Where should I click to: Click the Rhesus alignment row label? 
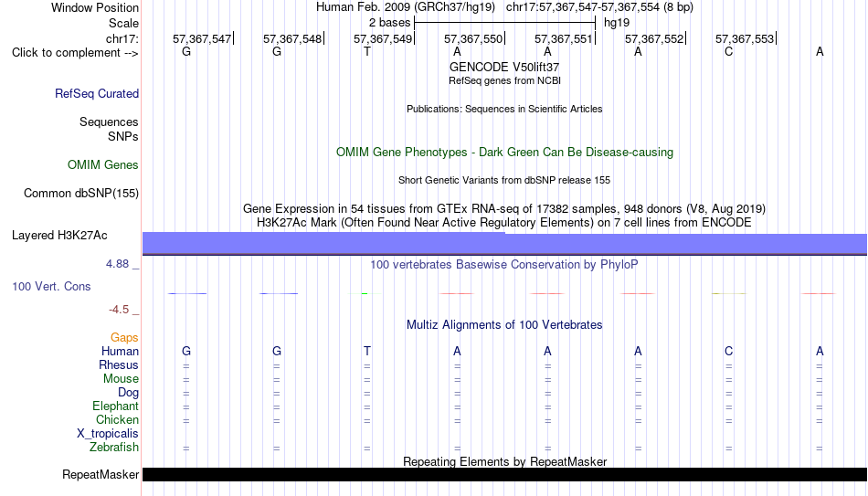(x=119, y=365)
